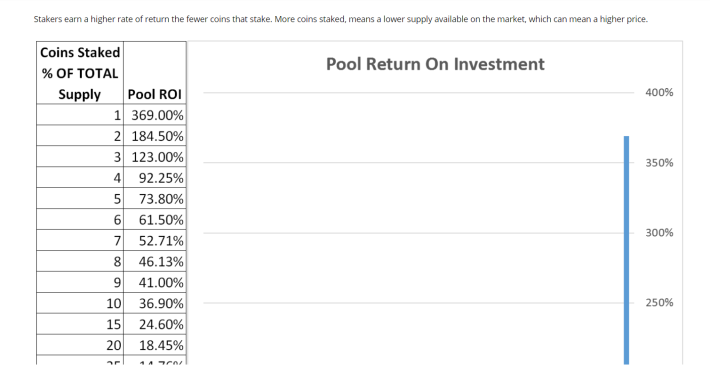Click the stakers description paragraph text
Viewport: 710px width, 365px height.
click(341, 19)
